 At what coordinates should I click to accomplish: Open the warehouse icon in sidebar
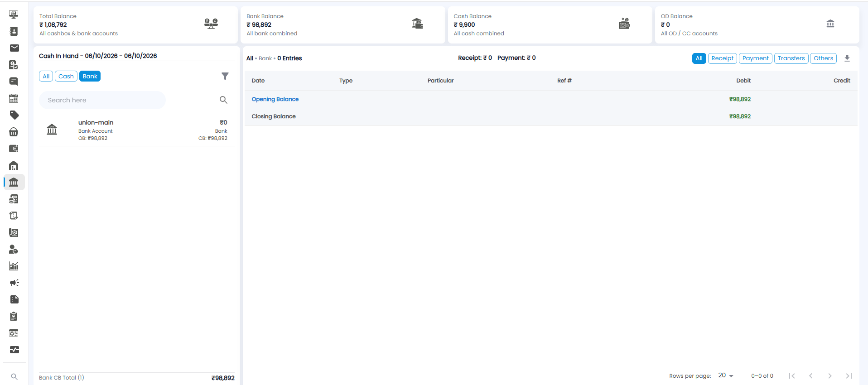pos(14,165)
